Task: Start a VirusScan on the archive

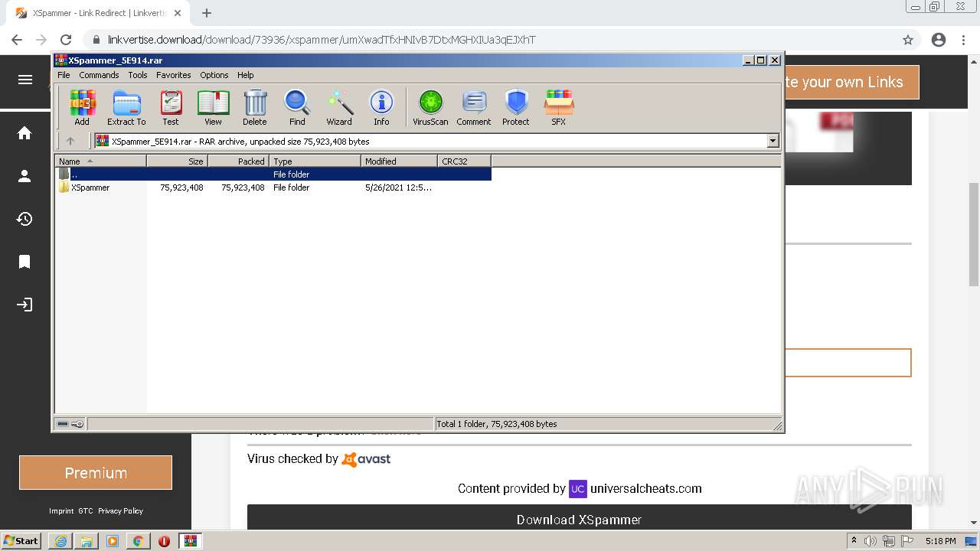Action: (x=430, y=107)
